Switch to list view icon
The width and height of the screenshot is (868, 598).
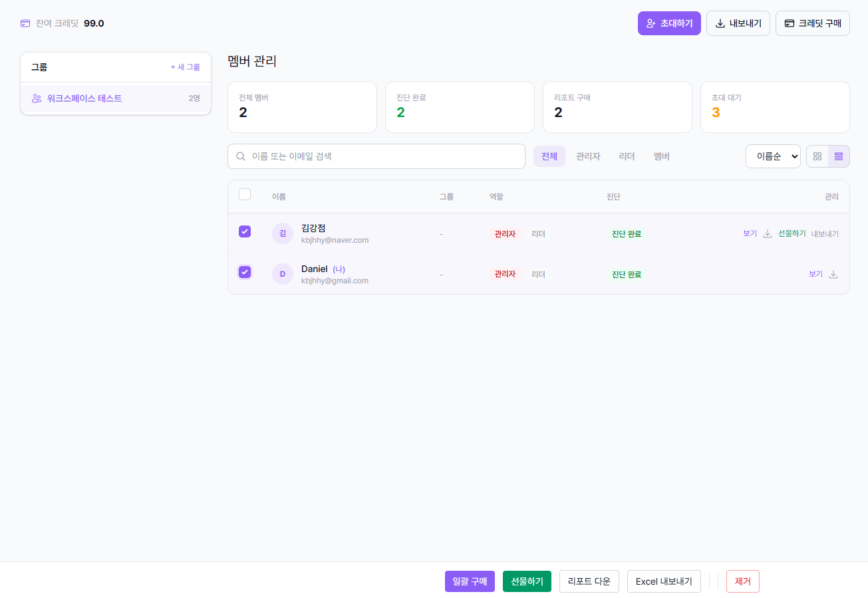839,156
